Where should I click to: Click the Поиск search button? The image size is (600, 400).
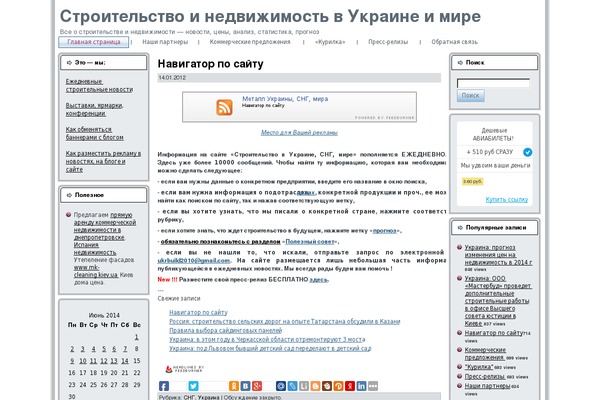tap(470, 95)
